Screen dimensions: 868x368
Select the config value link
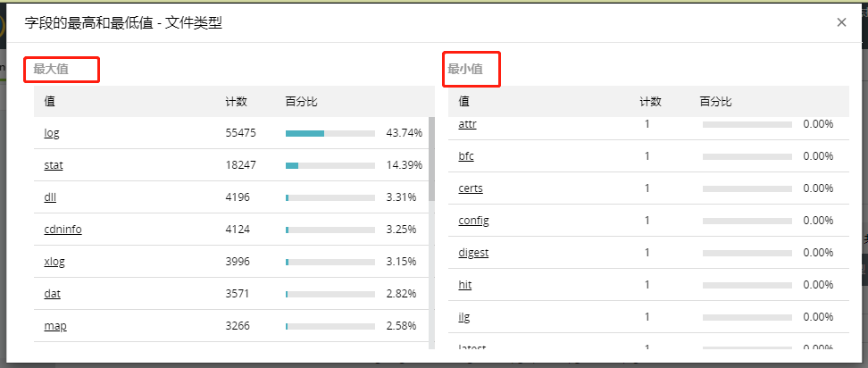click(473, 221)
